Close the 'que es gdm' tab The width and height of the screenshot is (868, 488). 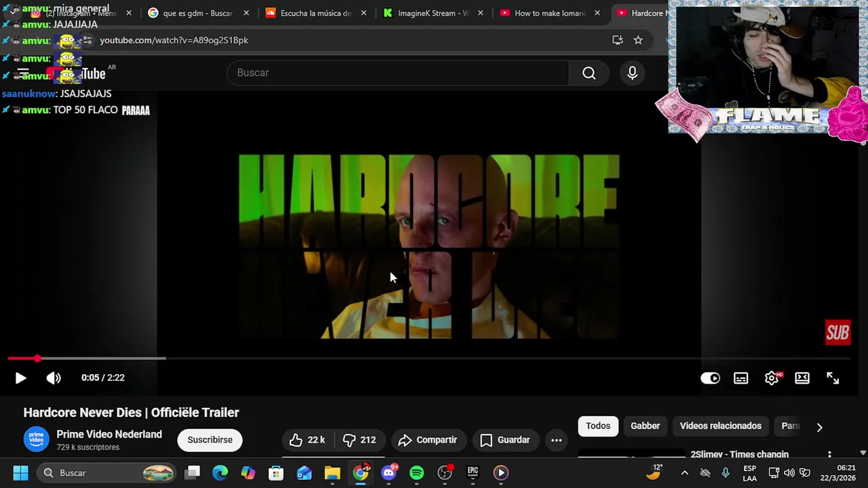pos(246,13)
